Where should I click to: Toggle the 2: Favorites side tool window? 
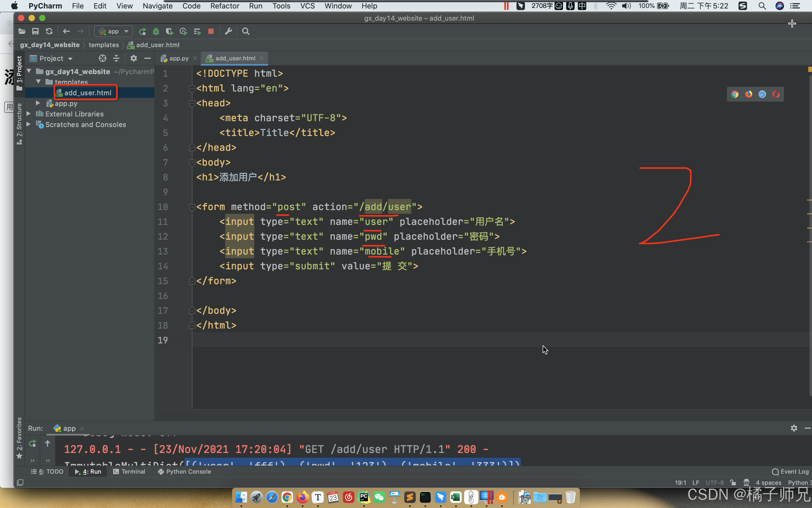point(19,438)
